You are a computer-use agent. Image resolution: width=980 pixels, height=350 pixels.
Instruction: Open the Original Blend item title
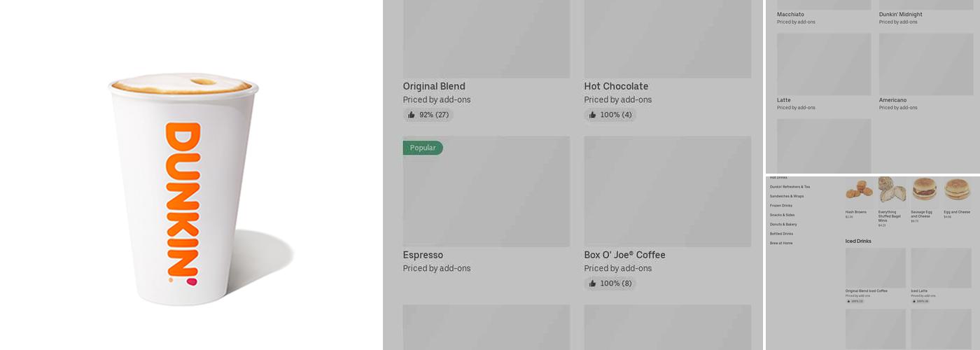point(434,86)
